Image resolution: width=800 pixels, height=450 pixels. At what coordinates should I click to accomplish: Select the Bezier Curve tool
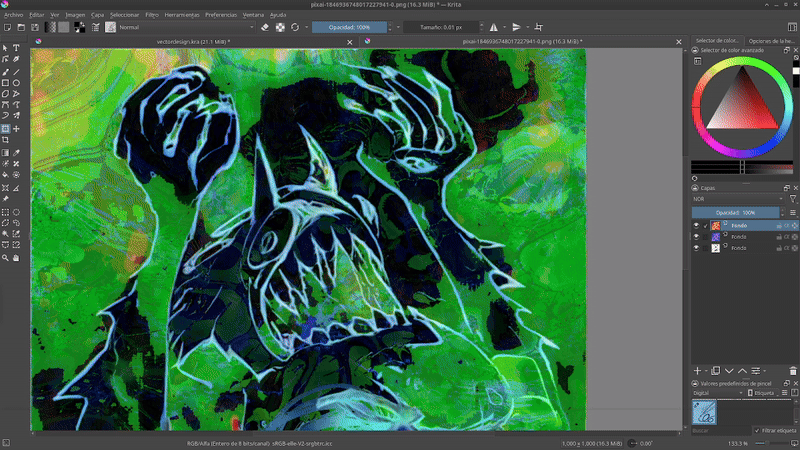click(5, 105)
